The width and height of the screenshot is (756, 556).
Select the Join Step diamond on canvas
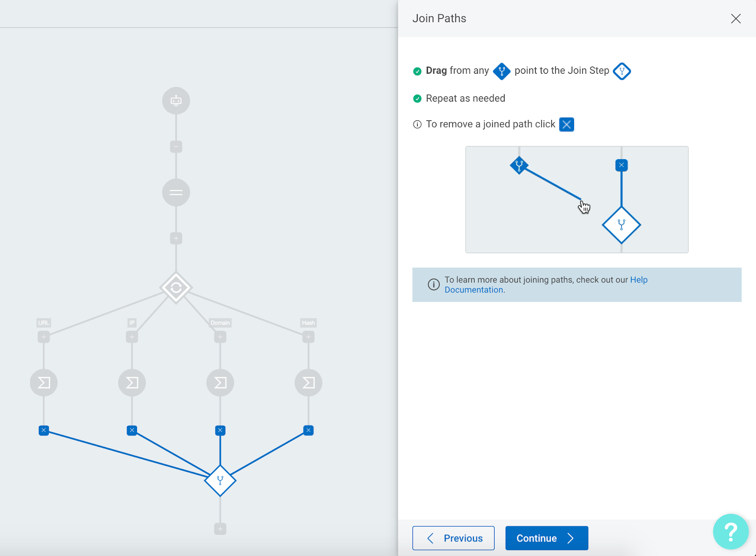tap(220, 480)
